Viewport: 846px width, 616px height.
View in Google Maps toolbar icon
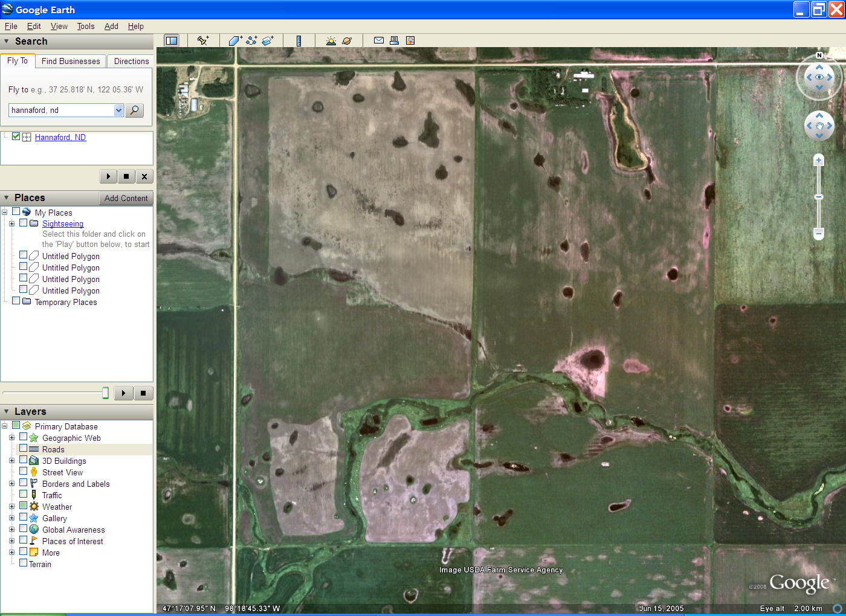(410, 40)
